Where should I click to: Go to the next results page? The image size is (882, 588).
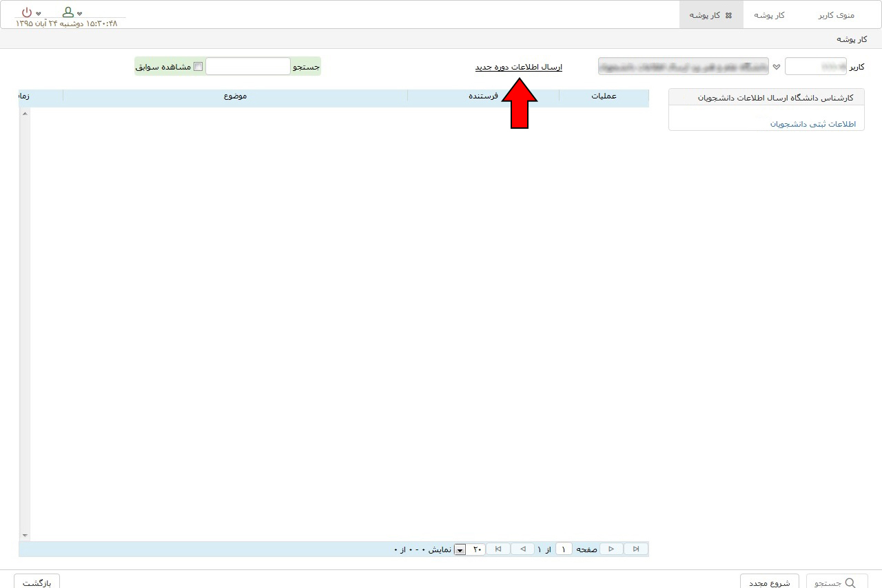522,549
